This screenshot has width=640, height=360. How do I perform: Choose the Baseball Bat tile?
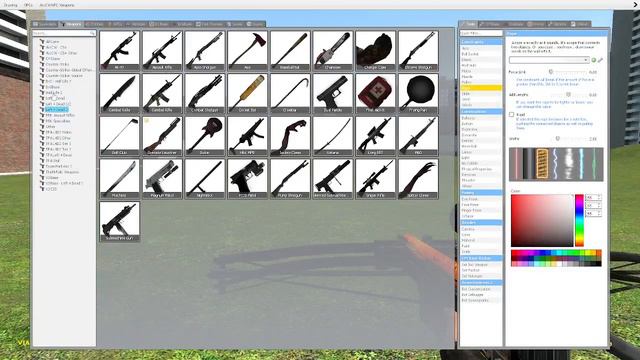pyautogui.click(x=290, y=50)
